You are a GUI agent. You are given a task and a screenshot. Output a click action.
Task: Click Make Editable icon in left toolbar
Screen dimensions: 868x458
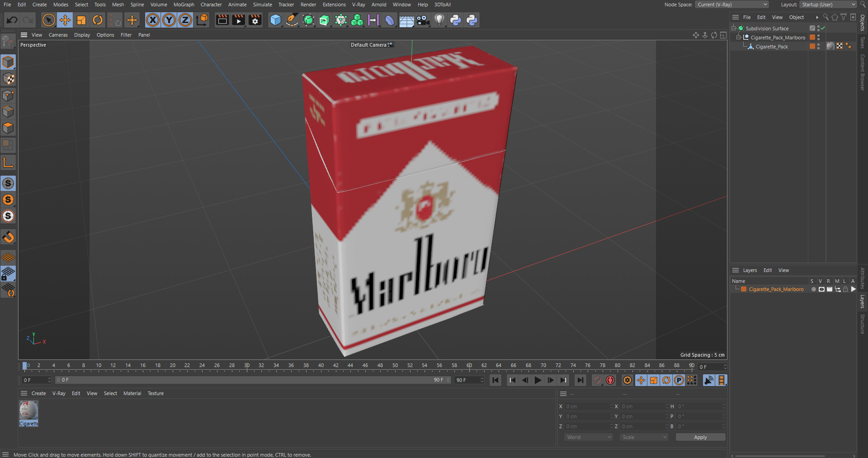tap(8, 42)
